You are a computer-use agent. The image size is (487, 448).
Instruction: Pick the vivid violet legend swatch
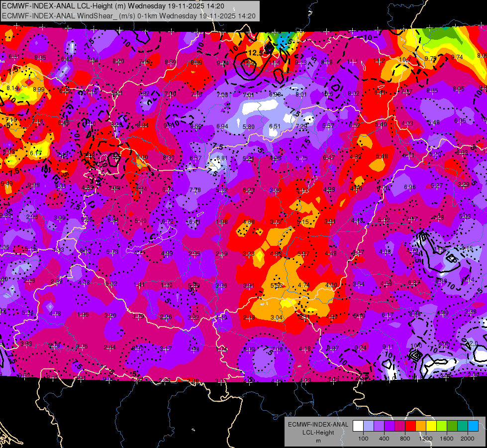389,426
